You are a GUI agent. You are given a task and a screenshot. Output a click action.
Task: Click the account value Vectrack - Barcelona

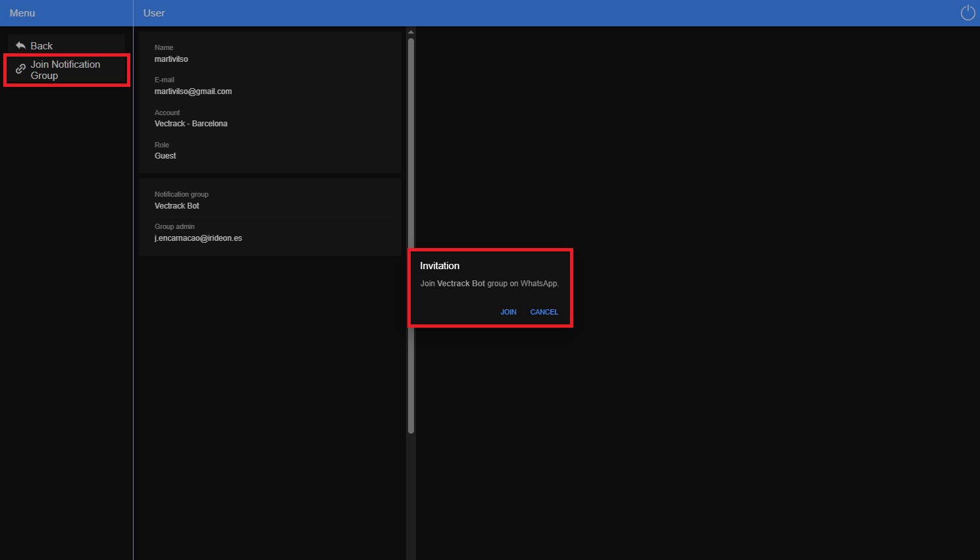(191, 124)
